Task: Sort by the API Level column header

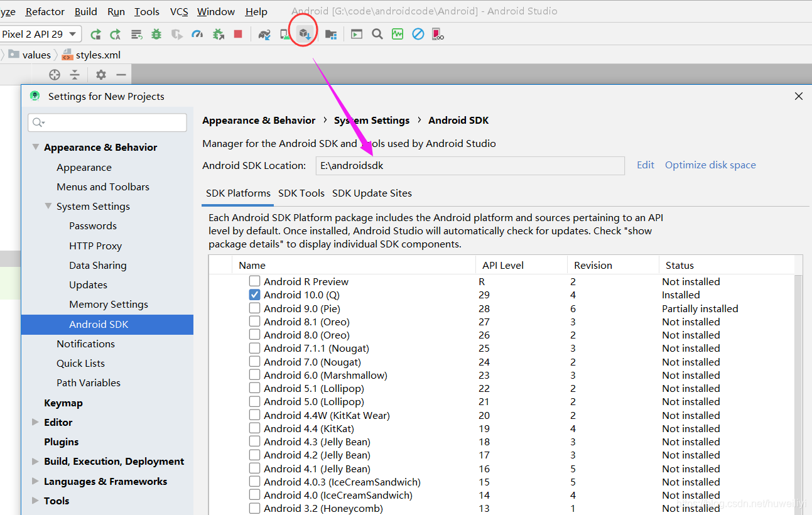Action: point(521,265)
